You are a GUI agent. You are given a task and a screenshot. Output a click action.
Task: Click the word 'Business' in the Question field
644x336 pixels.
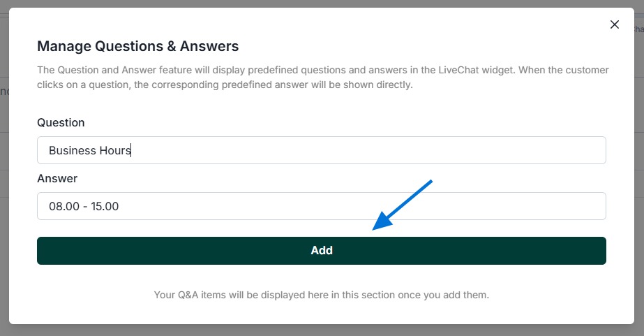click(x=72, y=150)
